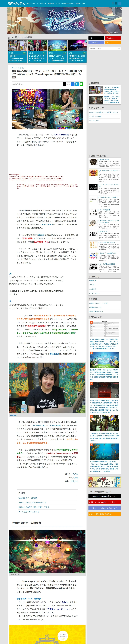Open ranking 5 Subside underwater article thumbnail

click(104, 452)
